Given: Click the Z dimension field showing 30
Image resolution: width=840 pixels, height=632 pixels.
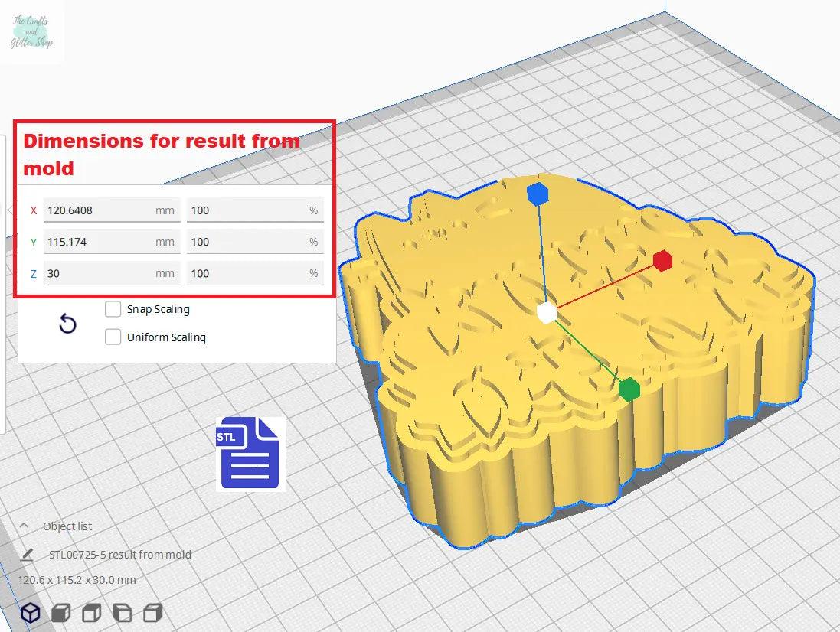Looking at the screenshot, I should coord(100,273).
